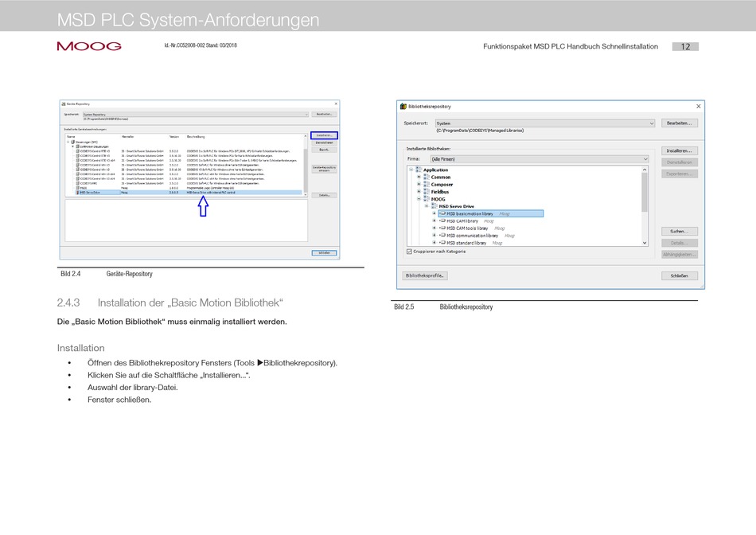Click the MSD CAM library icon
Viewport: 756px width, 535px height.
(x=442, y=221)
